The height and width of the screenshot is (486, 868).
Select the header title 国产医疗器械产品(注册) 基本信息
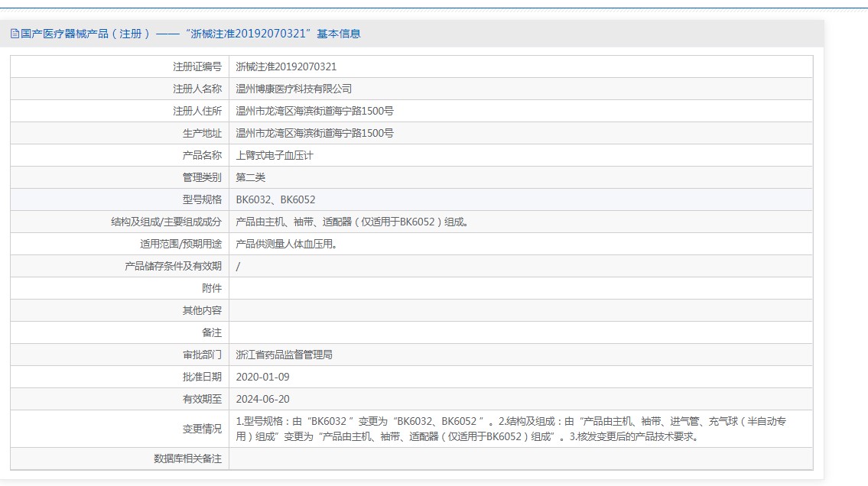point(190,34)
